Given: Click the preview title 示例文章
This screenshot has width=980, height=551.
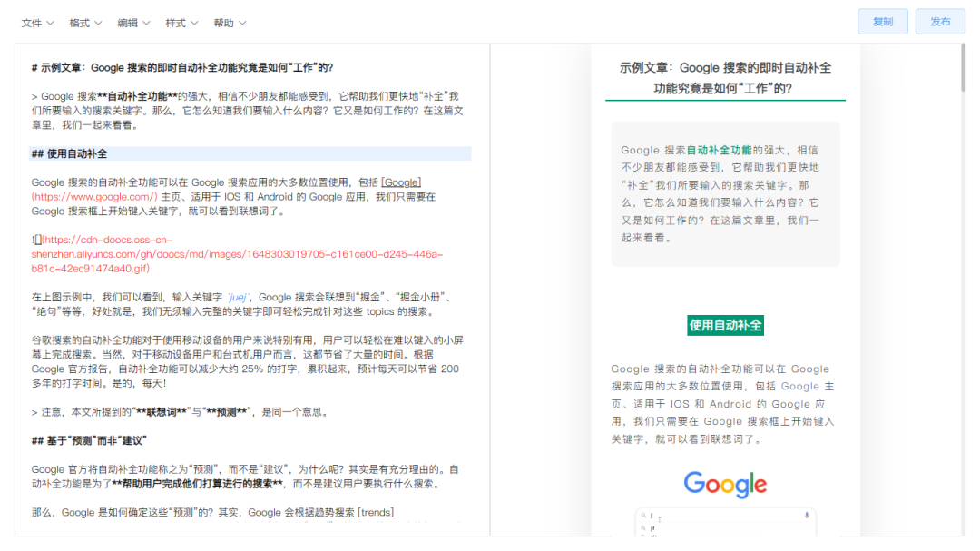Looking at the screenshot, I should pyautogui.click(x=725, y=78).
